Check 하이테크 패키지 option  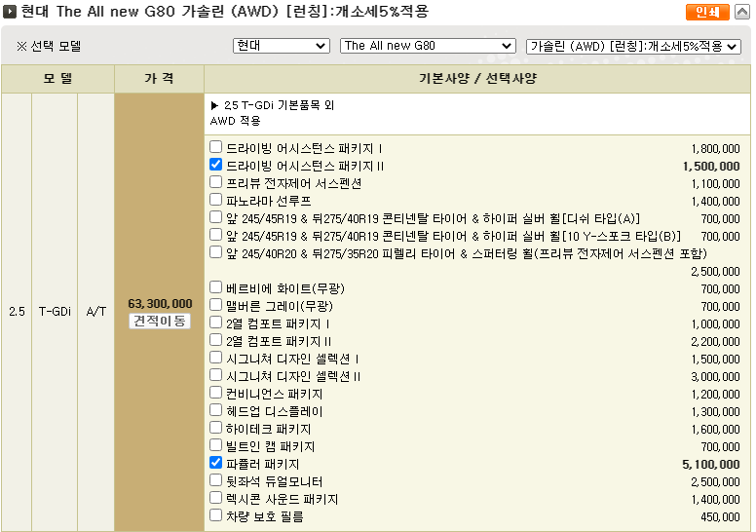pyautogui.click(x=215, y=428)
